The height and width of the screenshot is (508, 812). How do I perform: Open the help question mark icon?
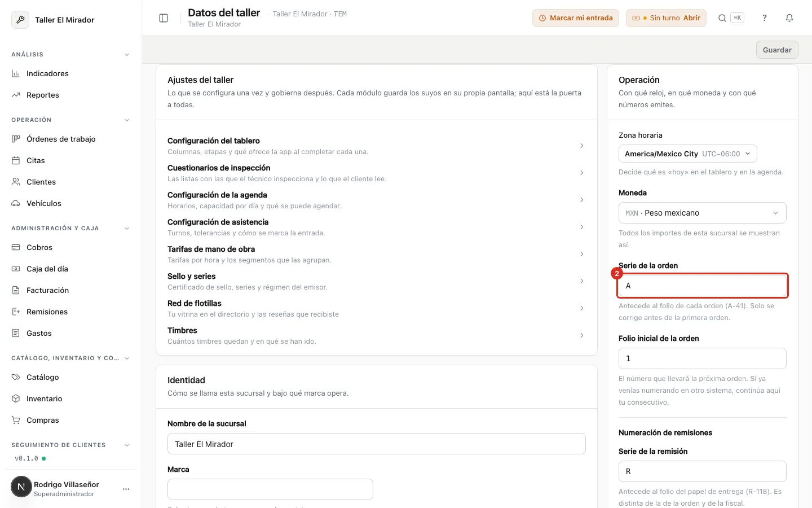pyautogui.click(x=765, y=18)
